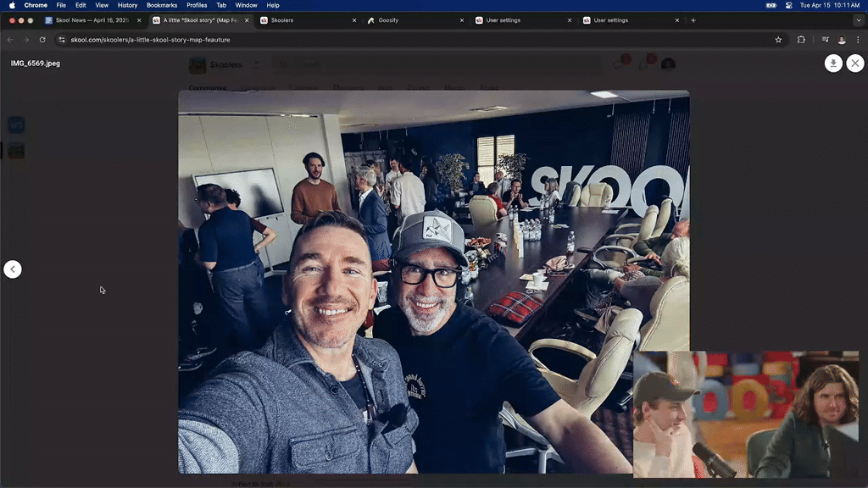This screenshot has height=488, width=868.
Task: Open the Profiles menu
Action: [197, 5]
